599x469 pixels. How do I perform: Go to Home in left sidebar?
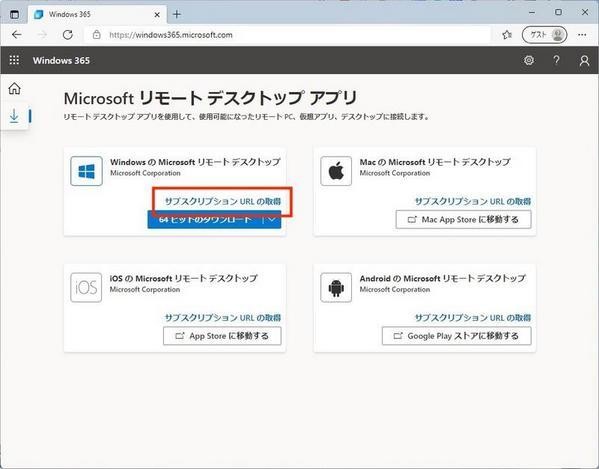click(x=15, y=88)
